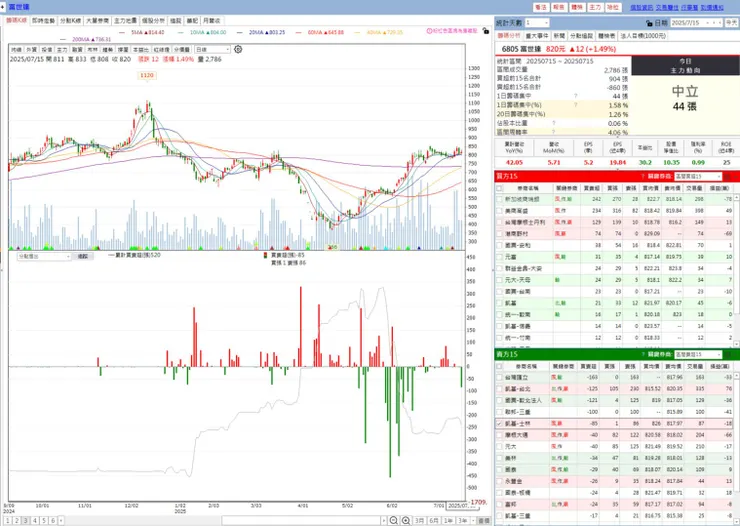Viewport: 740px width, 526px height.
Task: Uncheck the 凱基-士林 seller row checkbox
Action: pyautogui.click(x=499, y=424)
